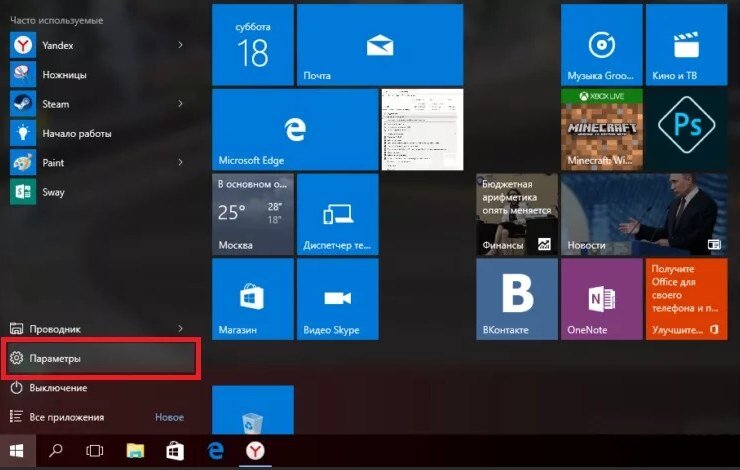Open the white screenshot thumbnail tile
This screenshot has width=740, height=470.
(422, 129)
